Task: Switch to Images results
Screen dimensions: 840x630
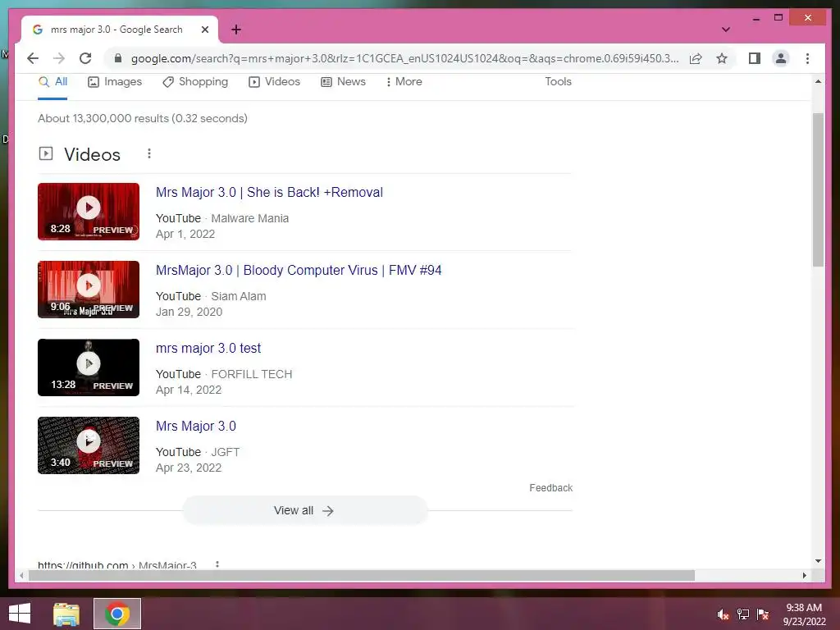Action: [115, 82]
